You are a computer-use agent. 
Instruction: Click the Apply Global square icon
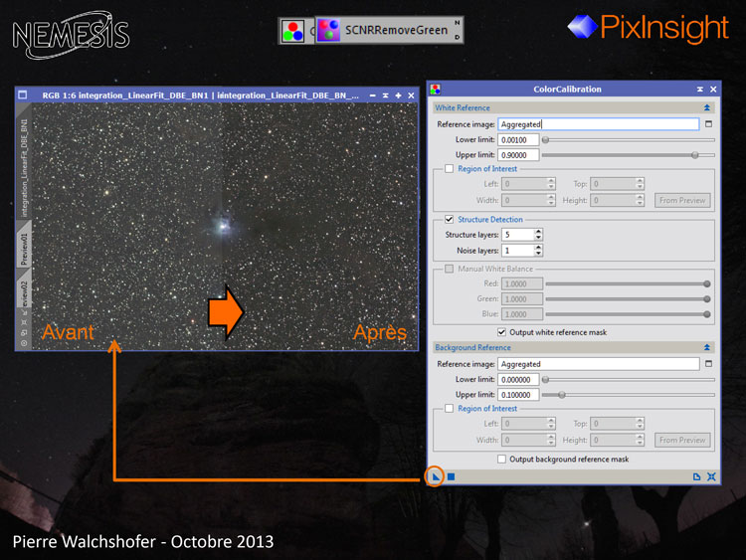451,476
